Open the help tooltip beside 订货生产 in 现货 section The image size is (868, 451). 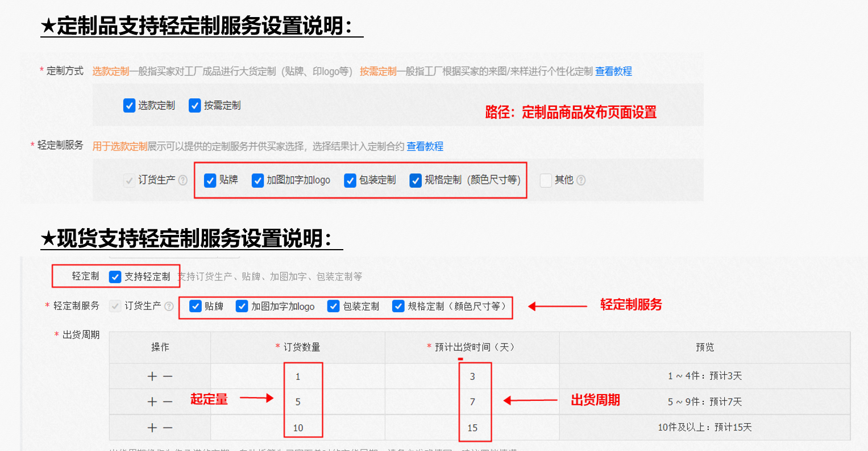(169, 306)
